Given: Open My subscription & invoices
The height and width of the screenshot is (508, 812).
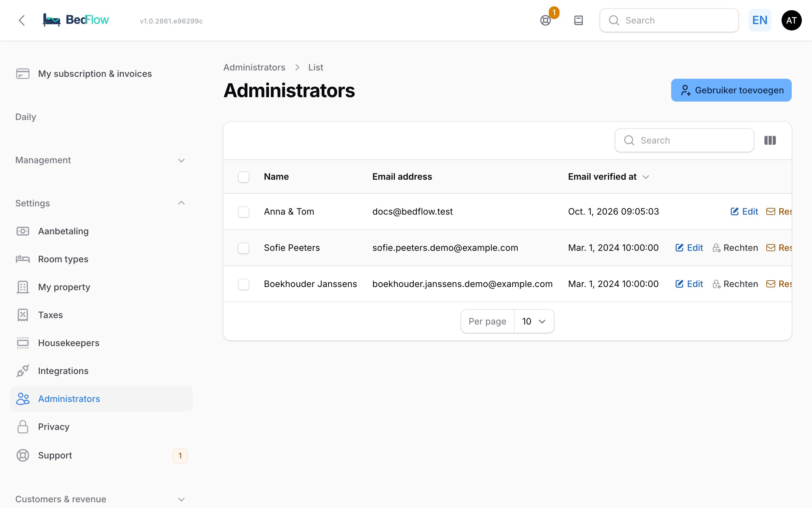Looking at the screenshot, I should click(x=101, y=74).
